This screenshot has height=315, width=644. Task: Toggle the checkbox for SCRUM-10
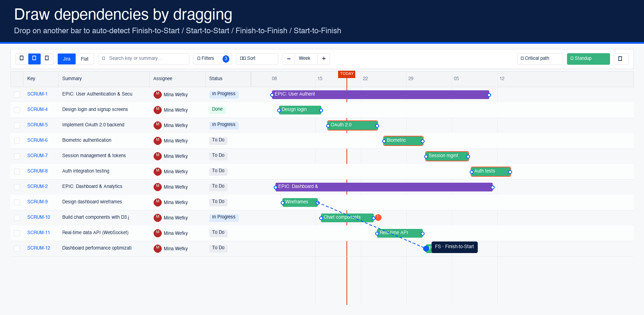(17, 217)
